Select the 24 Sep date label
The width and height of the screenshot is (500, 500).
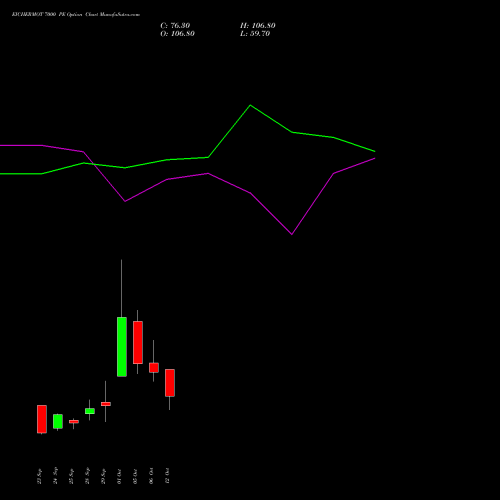pyautogui.click(x=55, y=476)
